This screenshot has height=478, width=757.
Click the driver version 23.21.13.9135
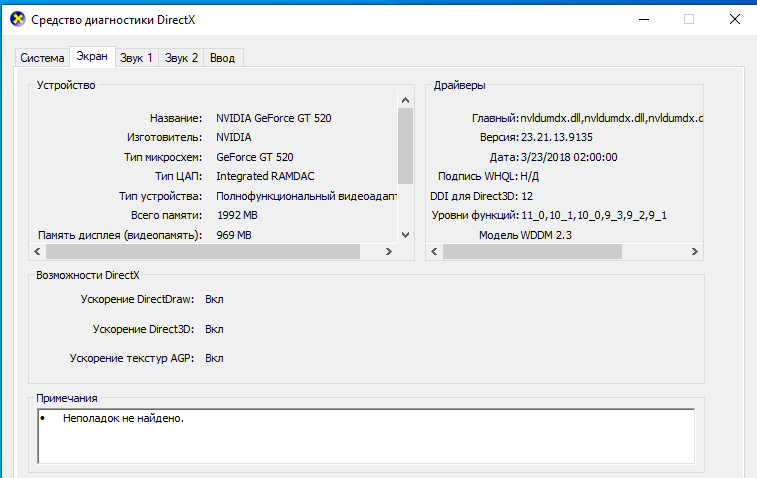point(557,138)
